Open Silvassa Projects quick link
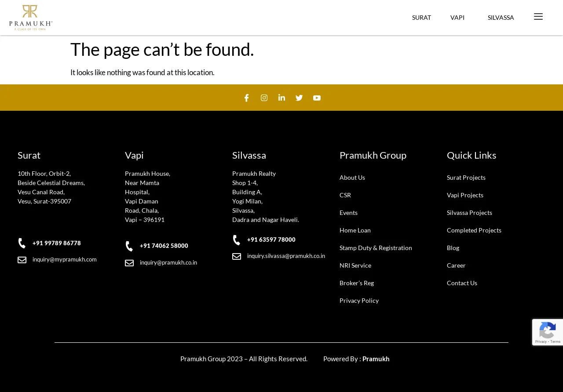The image size is (563, 392). [469, 213]
